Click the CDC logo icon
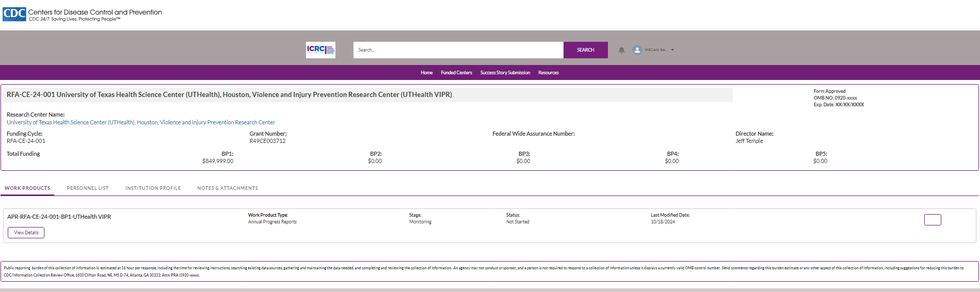Viewport: 980px width, 292px height. click(14, 14)
